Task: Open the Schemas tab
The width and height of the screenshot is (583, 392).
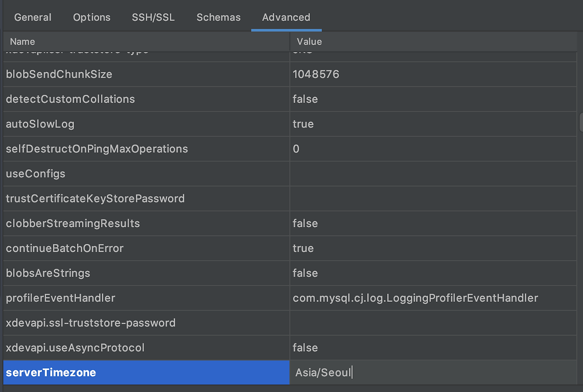Action: click(x=218, y=17)
